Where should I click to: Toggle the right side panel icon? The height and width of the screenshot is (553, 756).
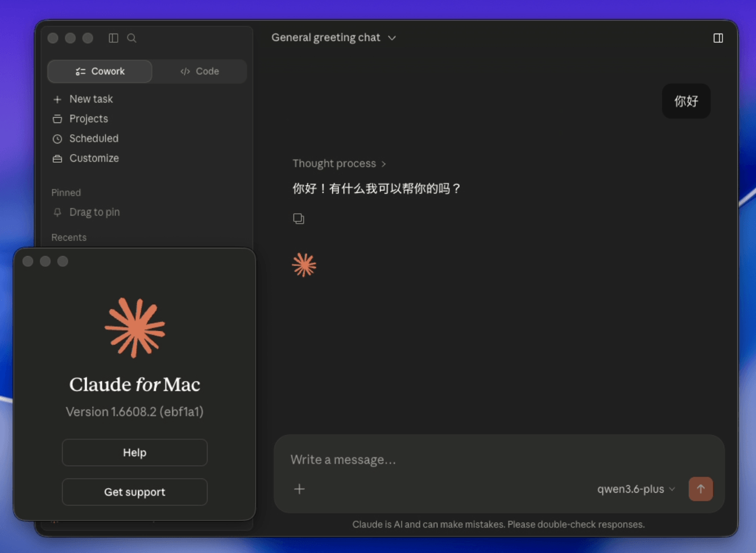click(718, 38)
